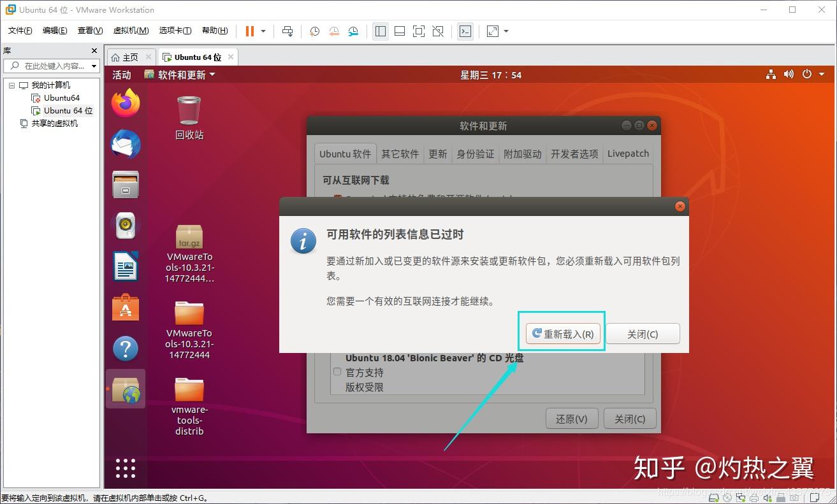The image size is (837, 504).
Task: Select the VMwareTools-10.3.21-14772444 folder icon
Action: [189, 329]
